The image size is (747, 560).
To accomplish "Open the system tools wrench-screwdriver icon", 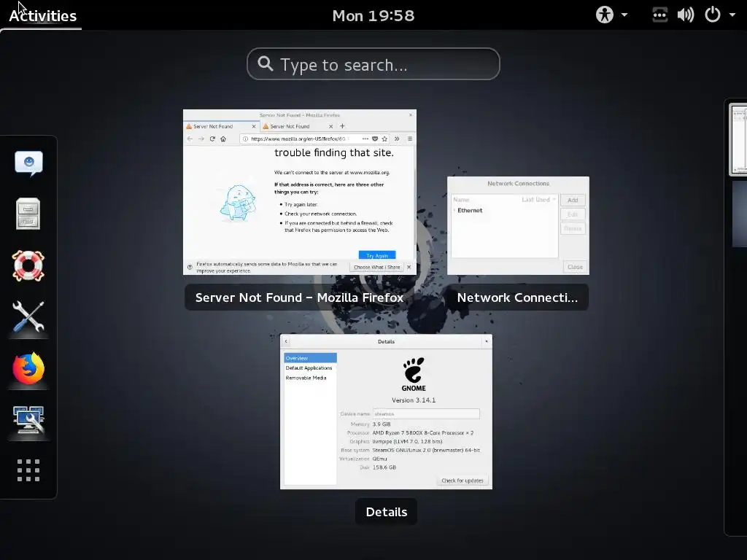I will (28, 316).
